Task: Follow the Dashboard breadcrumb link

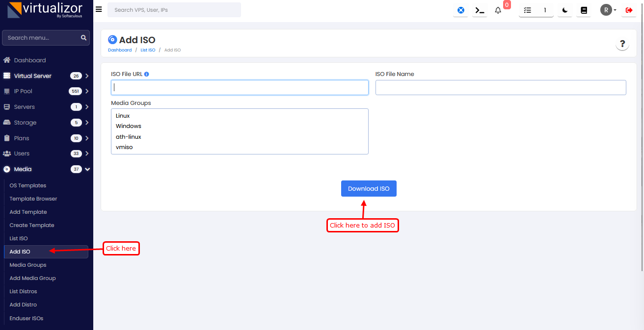Action: point(120,50)
